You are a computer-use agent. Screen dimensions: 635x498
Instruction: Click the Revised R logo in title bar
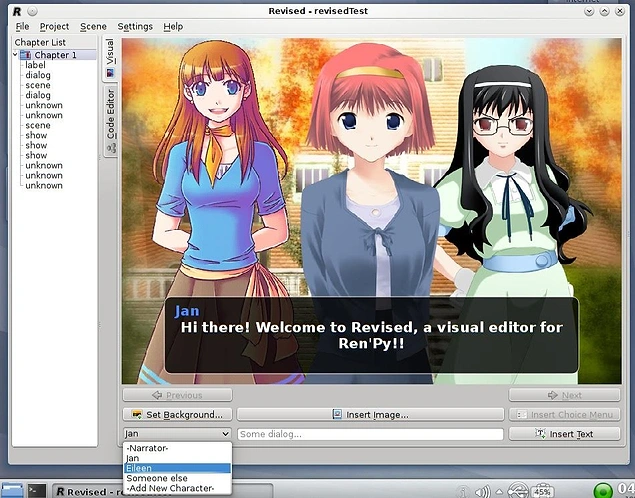(17, 11)
